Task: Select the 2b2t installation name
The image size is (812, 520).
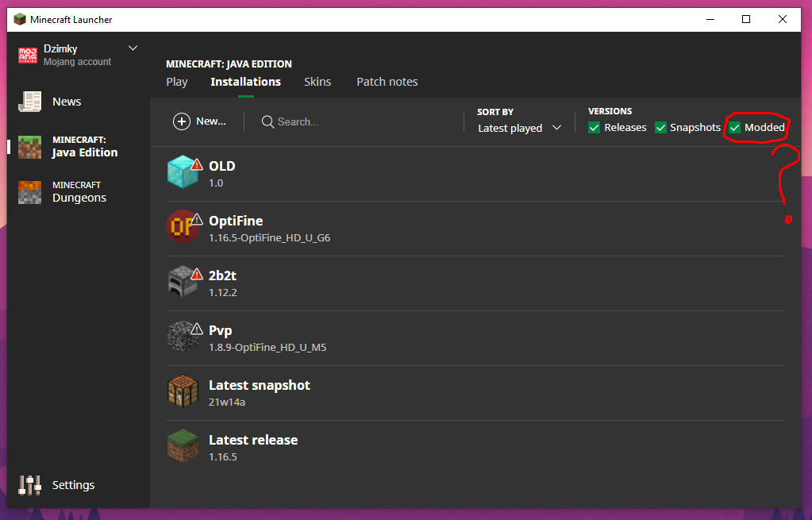Action: click(x=223, y=275)
